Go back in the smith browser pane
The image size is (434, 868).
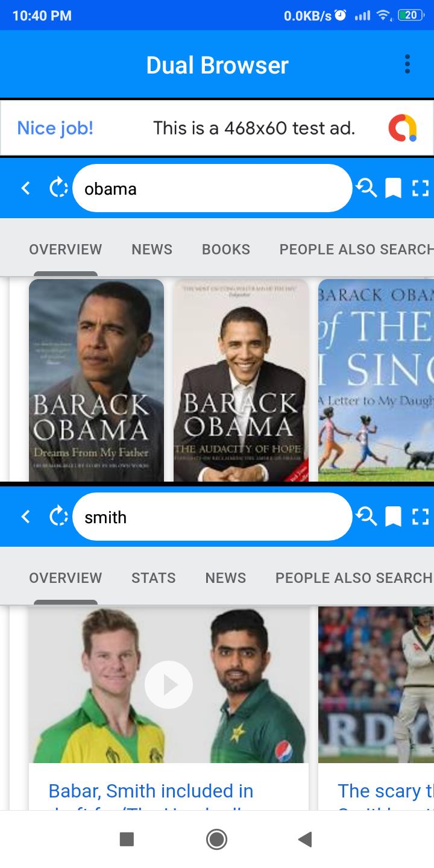[x=25, y=517]
